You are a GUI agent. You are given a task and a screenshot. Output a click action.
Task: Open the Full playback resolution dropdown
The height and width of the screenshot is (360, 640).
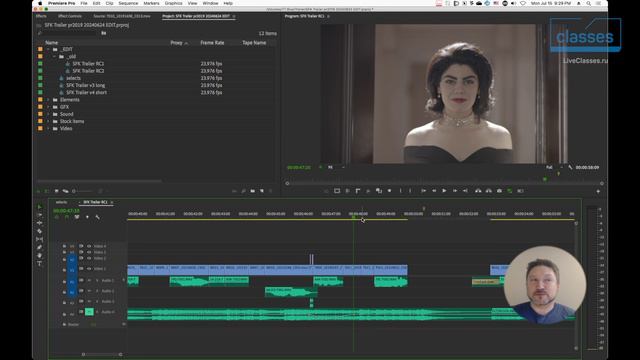click(554, 167)
